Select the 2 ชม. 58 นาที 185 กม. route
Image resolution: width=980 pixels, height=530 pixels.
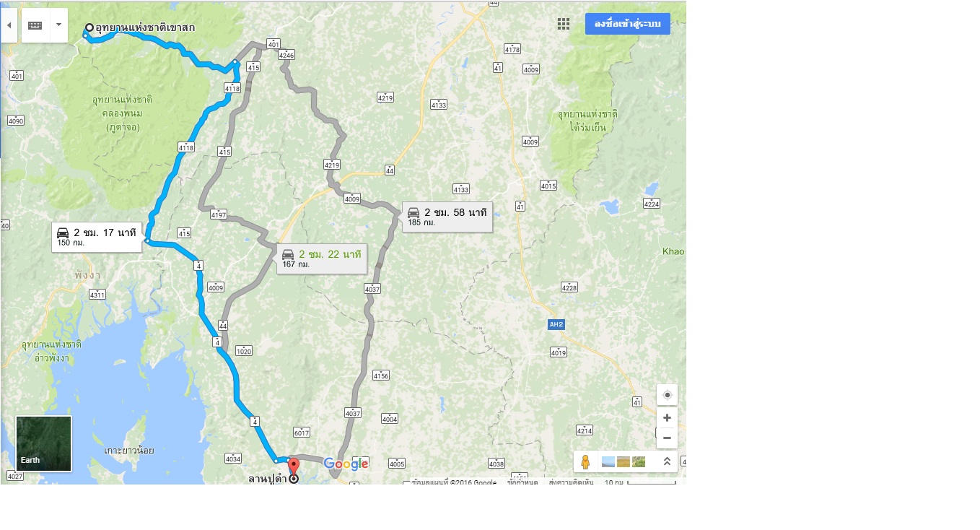[447, 217]
